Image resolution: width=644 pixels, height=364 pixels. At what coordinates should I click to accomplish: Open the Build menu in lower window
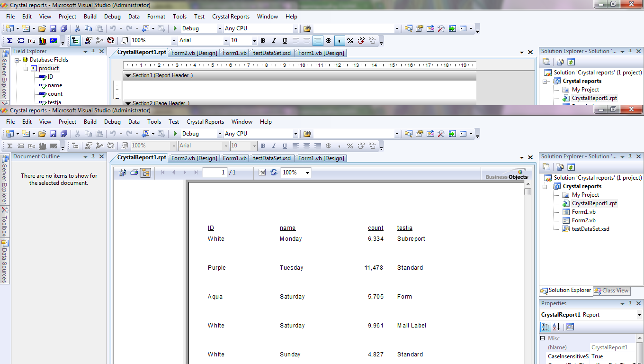point(90,122)
